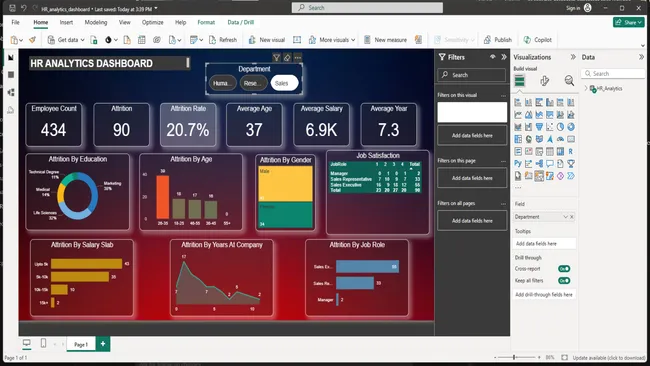Viewport: 650px width, 366px height.
Task: Click the filter icon above Department slicer
Action: (276, 58)
